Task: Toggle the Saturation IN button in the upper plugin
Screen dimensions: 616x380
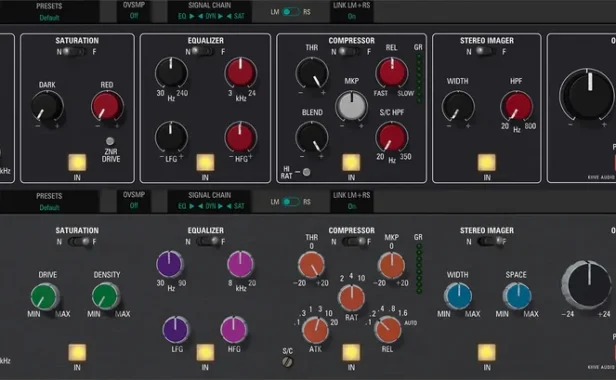Action: [77, 162]
